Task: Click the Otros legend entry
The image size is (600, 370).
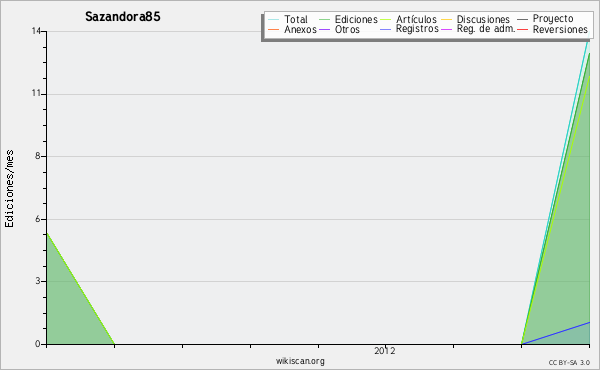Action: [339, 29]
